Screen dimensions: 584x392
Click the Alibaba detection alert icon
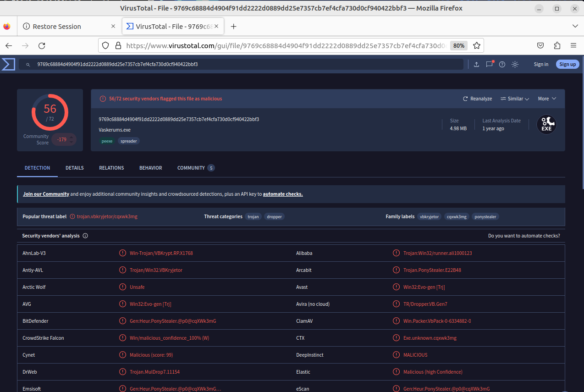click(x=396, y=253)
